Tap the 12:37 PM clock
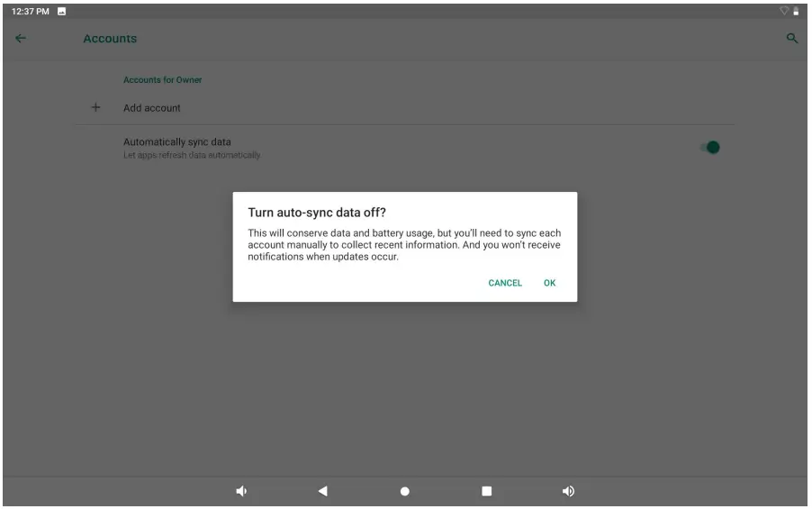The image size is (812, 509). (x=30, y=12)
